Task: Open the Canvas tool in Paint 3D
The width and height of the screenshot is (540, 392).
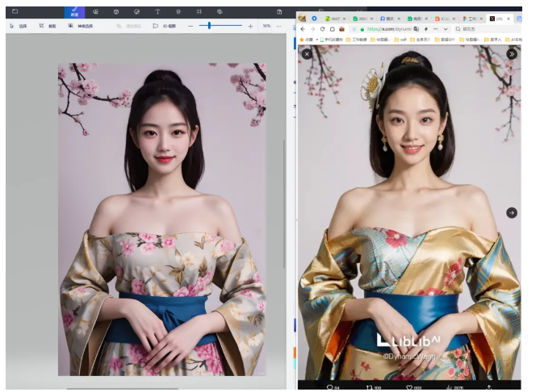Action: click(199, 12)
